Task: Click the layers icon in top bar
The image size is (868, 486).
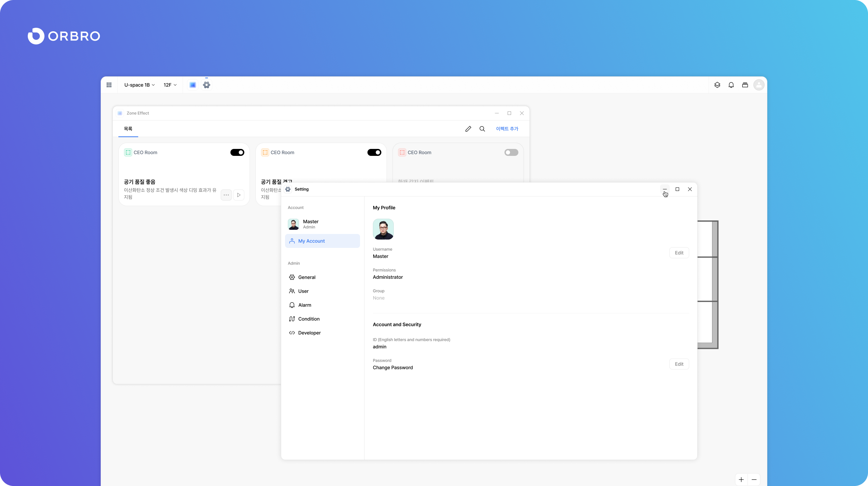Action: (717, 85)
